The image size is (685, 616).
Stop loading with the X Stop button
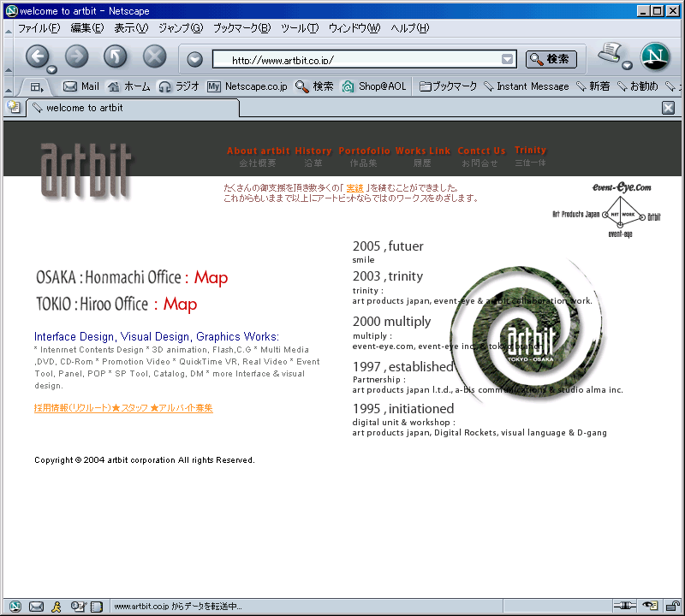pos(155,56)
